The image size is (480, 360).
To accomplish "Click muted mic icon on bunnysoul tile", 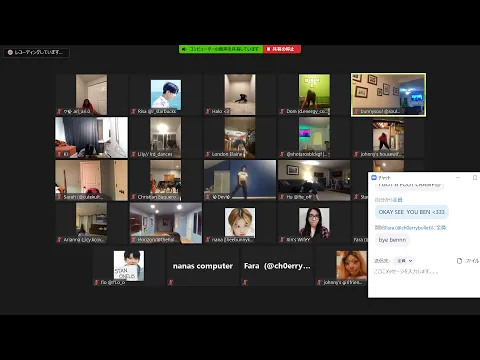I will (x=356, y=111).
